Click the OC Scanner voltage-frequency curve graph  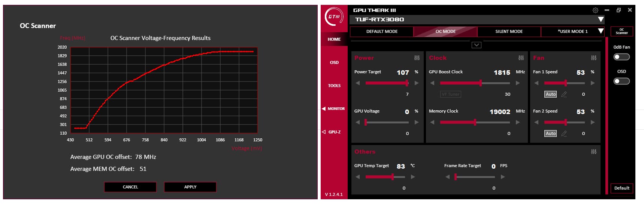point(164,90)
